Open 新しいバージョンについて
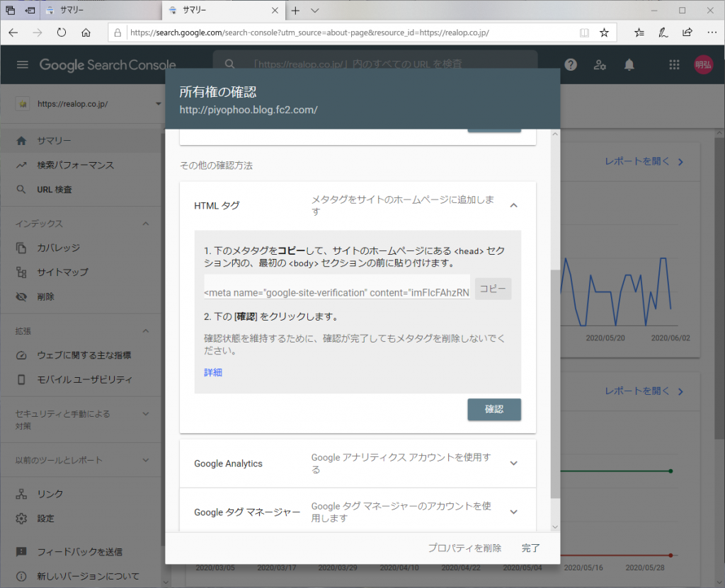725x588 pixels. coord(81,576)
